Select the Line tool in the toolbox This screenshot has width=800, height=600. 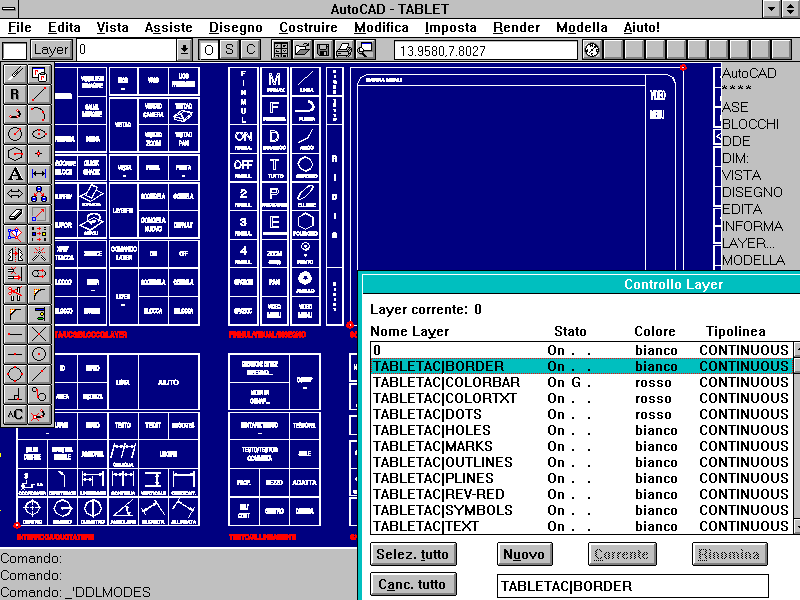(39, 94)
